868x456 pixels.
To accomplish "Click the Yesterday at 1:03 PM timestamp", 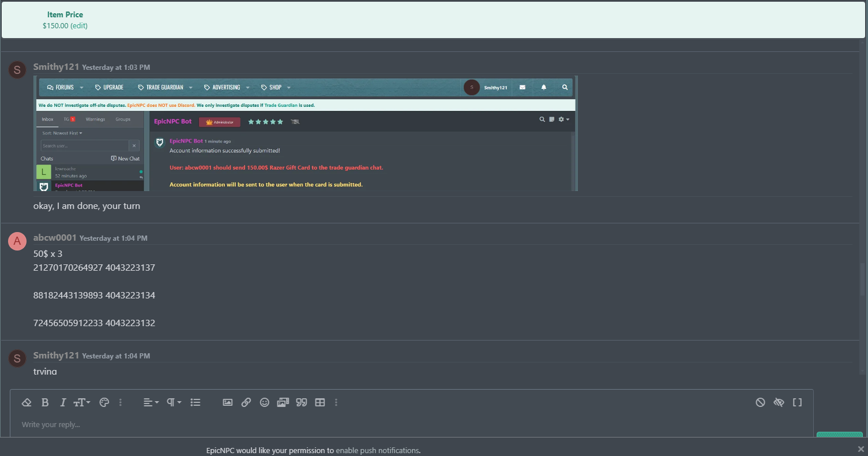I will point(116,68).
